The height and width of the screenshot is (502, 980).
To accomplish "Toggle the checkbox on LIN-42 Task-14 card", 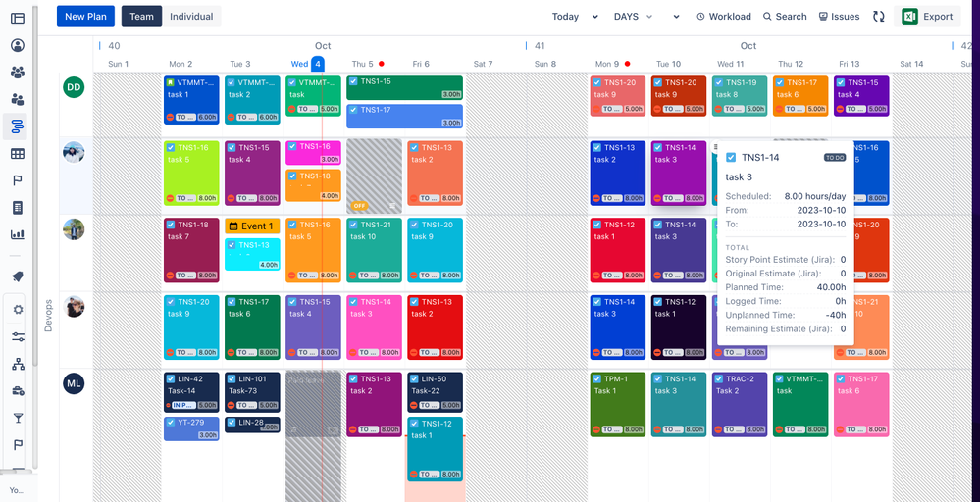I will point(170,378).
